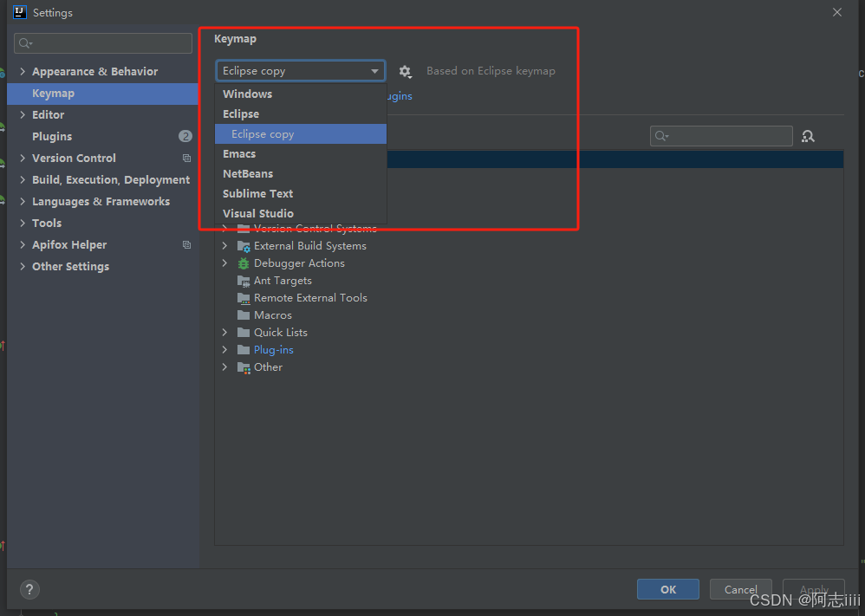Select the blue Plug-ins row label
865x616 pixels.
274,350
